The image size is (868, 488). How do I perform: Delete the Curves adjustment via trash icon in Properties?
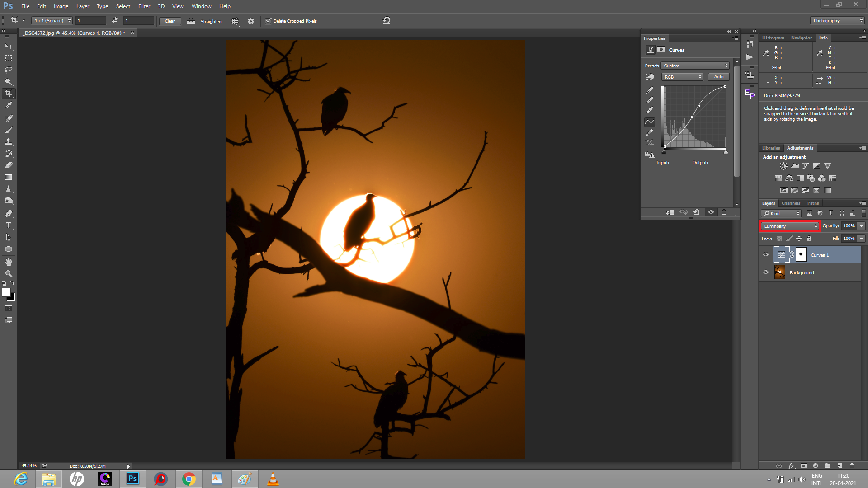(x=724, y=212)
